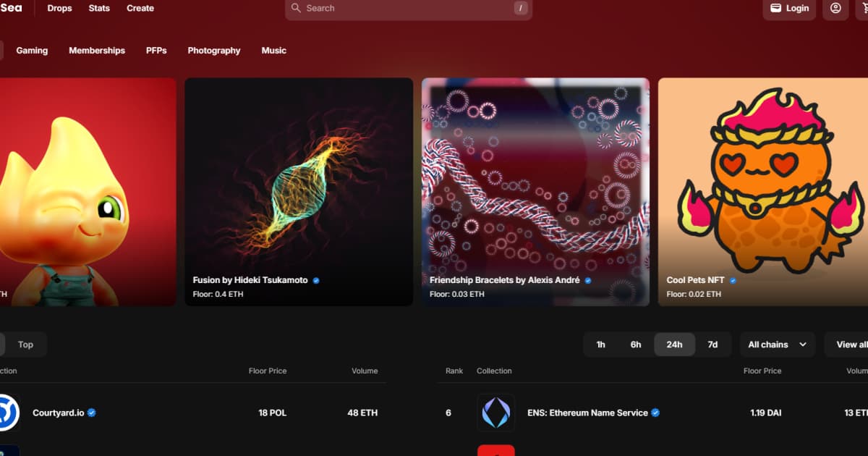868x456 pixels.
Task: Select the Gaming category tab
Action: point(32,51)
